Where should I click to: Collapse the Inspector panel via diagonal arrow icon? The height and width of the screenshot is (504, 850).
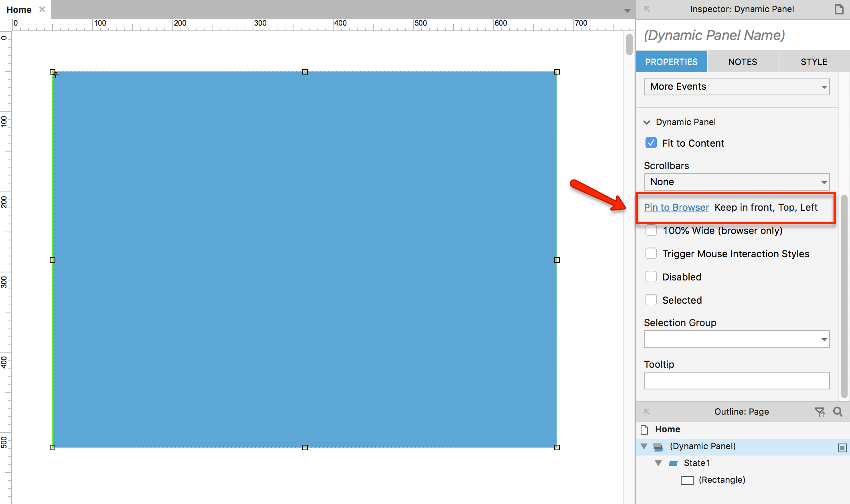[646, 9]
